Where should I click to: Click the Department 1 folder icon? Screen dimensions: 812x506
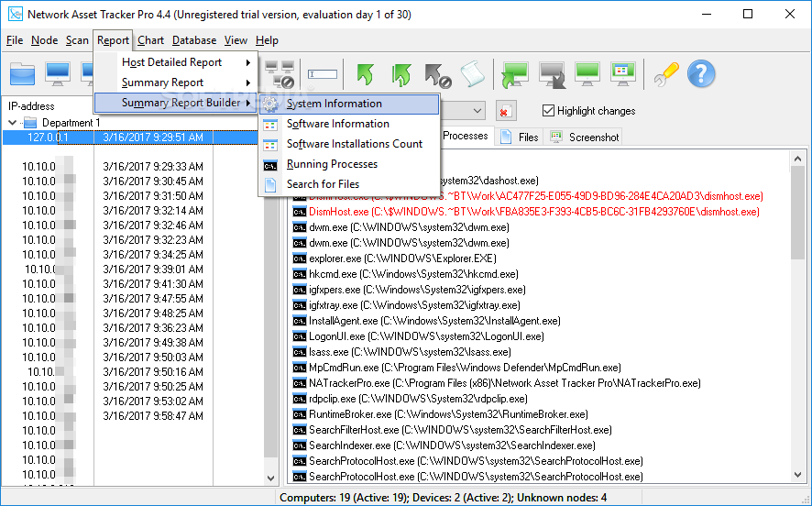click(30, 123)
